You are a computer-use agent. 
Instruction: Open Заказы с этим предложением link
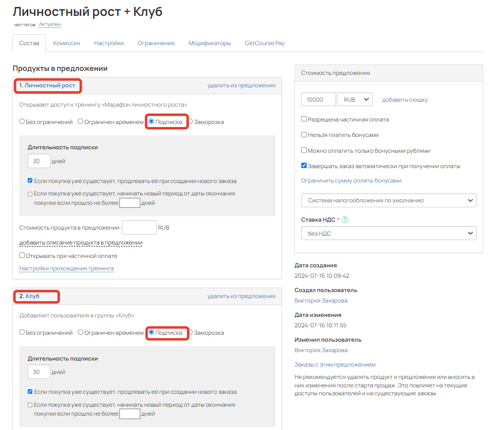click(x=335, y=365)
